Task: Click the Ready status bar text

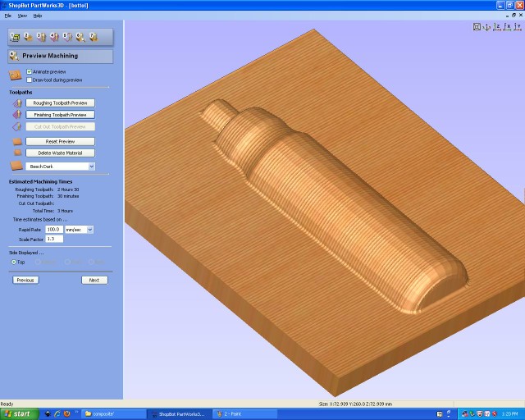Action: pos(7,404)
